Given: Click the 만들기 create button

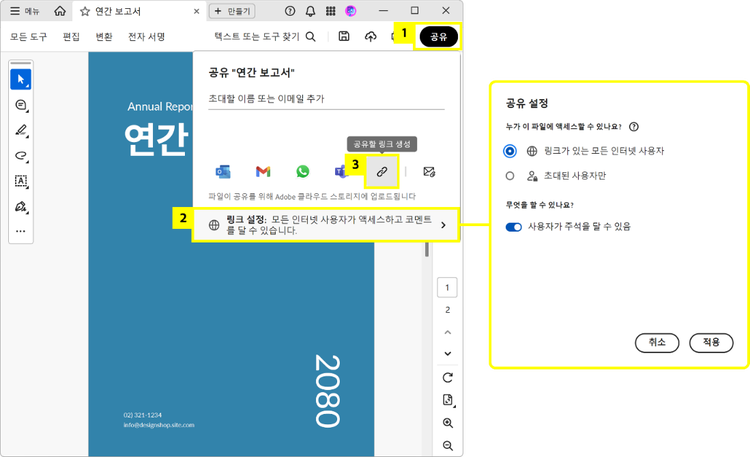Looking at the screenshot, I should click(x=232, y=11).
